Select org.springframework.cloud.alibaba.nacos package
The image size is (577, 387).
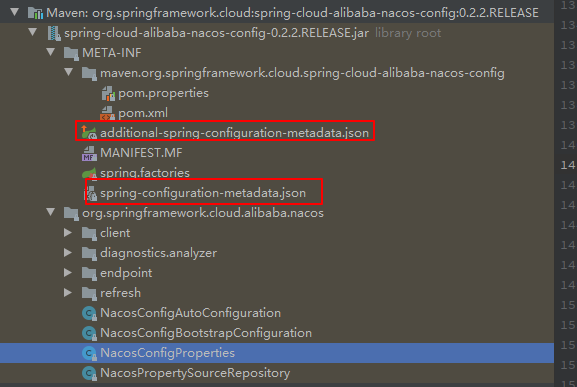pos(203,213)
